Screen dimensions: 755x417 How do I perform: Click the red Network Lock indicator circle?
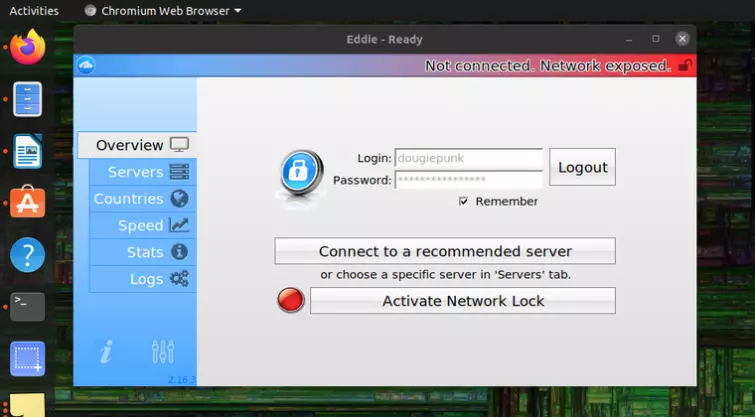pyautogui.click(x=291, y=300)
